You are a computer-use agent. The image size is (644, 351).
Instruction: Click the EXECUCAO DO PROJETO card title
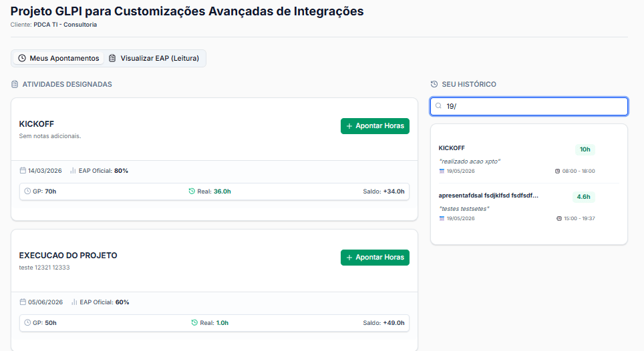click(x=68, y=256)
